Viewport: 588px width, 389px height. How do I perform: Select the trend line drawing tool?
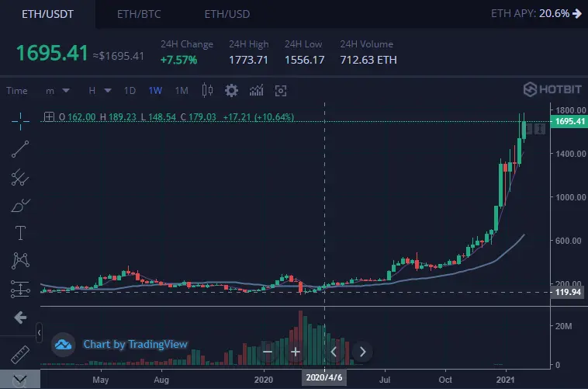point(20,149)
